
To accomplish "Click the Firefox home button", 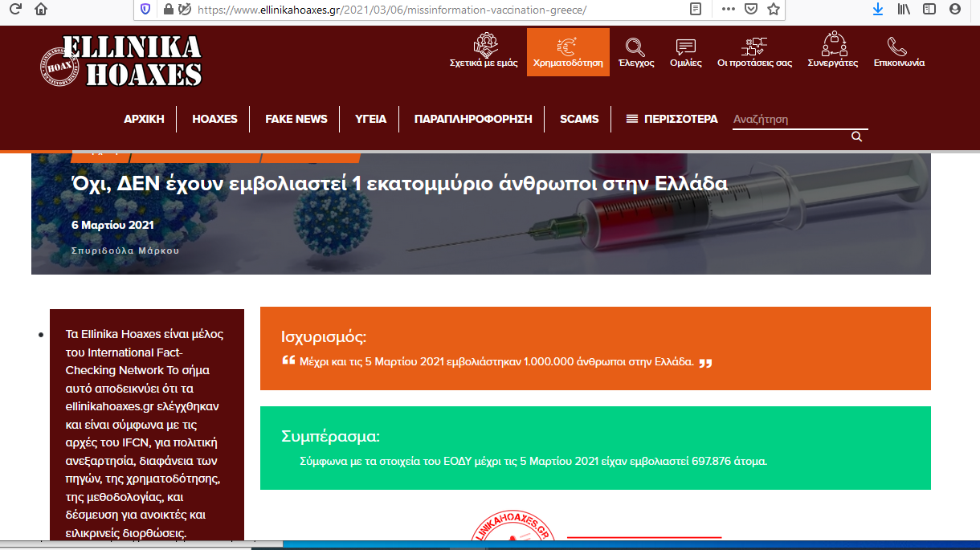I will 41,10.
